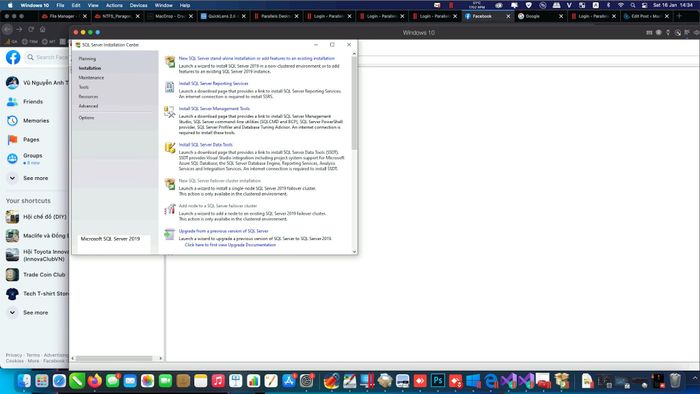Open the Upgrade Documentation link

coord(230,245)
